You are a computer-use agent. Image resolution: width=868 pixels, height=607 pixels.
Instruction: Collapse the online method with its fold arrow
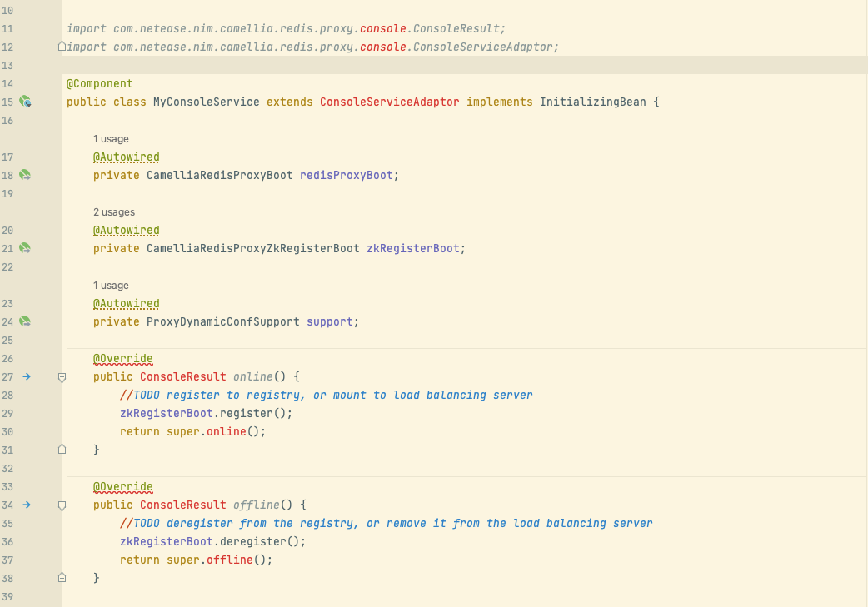[61, 376]
